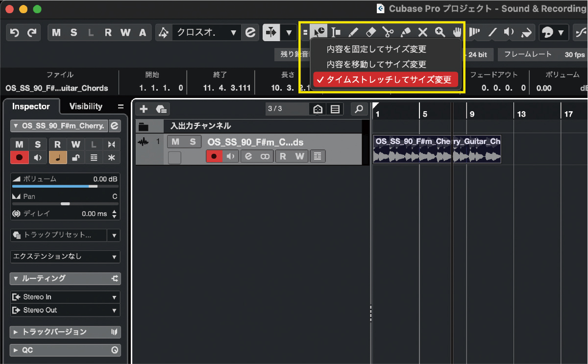Choose 'タイムストレッチしてサイズ変更' menu option

(386, 79)
